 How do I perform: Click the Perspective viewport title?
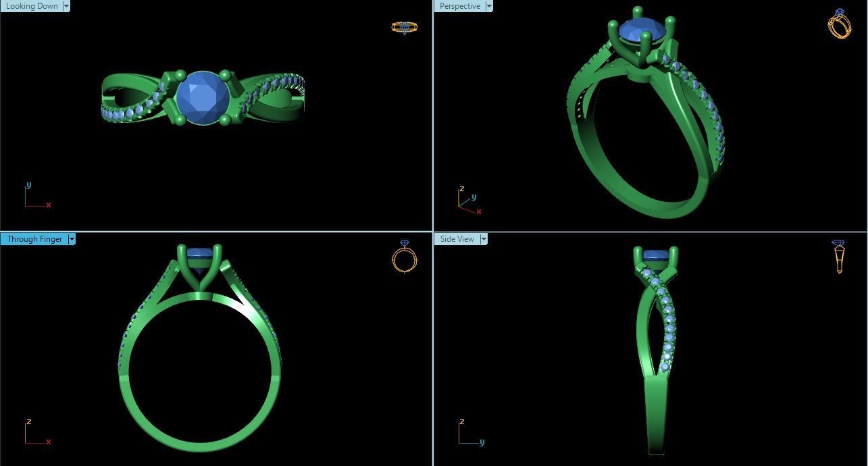tap(460, 6)
